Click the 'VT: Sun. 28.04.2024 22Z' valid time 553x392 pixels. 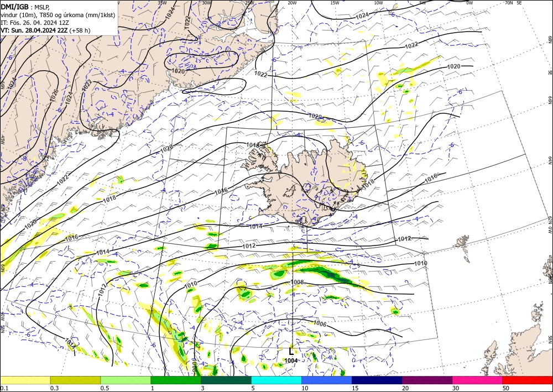(x=34, y=30)
